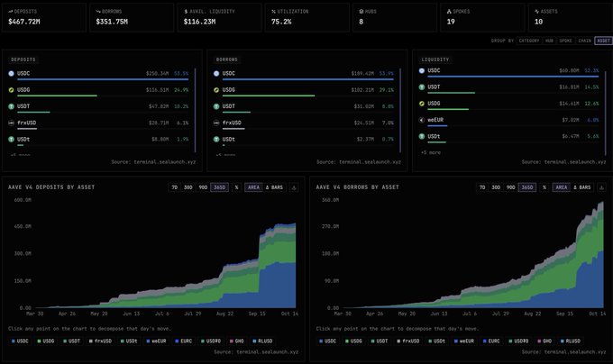Click the USDG coin icon in Borrows list

tap(216, 90)
